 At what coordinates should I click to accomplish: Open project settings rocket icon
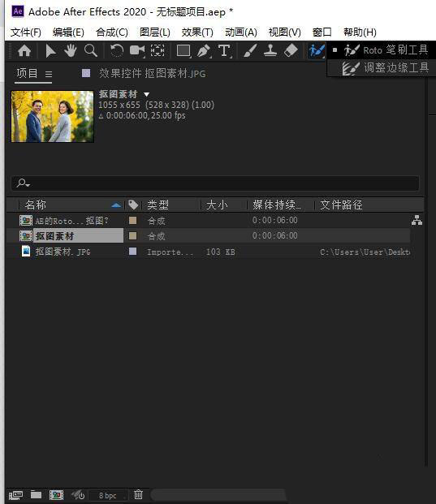click(77, 495)
